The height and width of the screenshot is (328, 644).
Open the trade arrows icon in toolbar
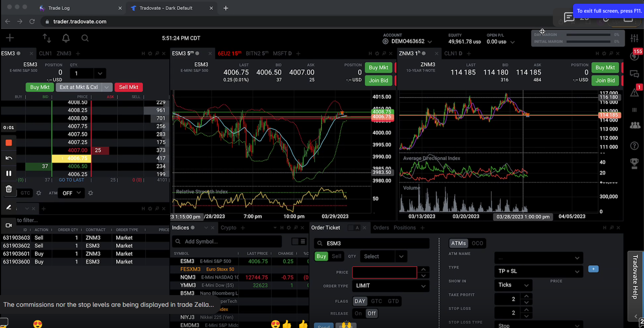click(x=47, y=38)
